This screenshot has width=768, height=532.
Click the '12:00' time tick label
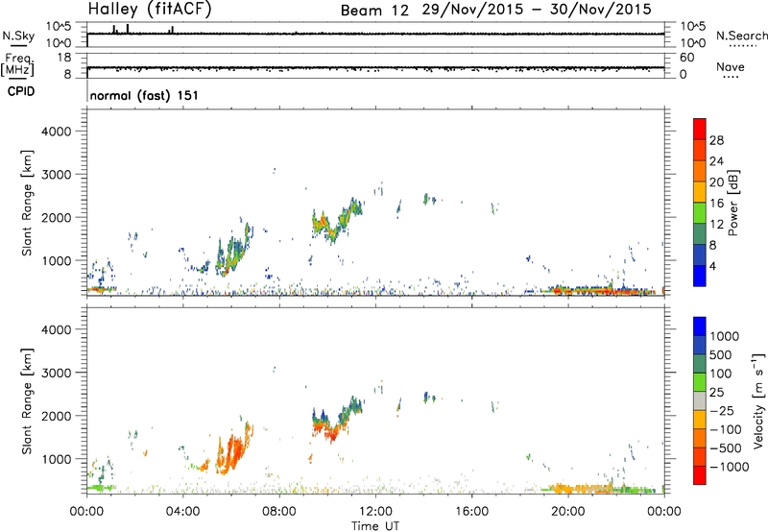(x=375, y=512)
